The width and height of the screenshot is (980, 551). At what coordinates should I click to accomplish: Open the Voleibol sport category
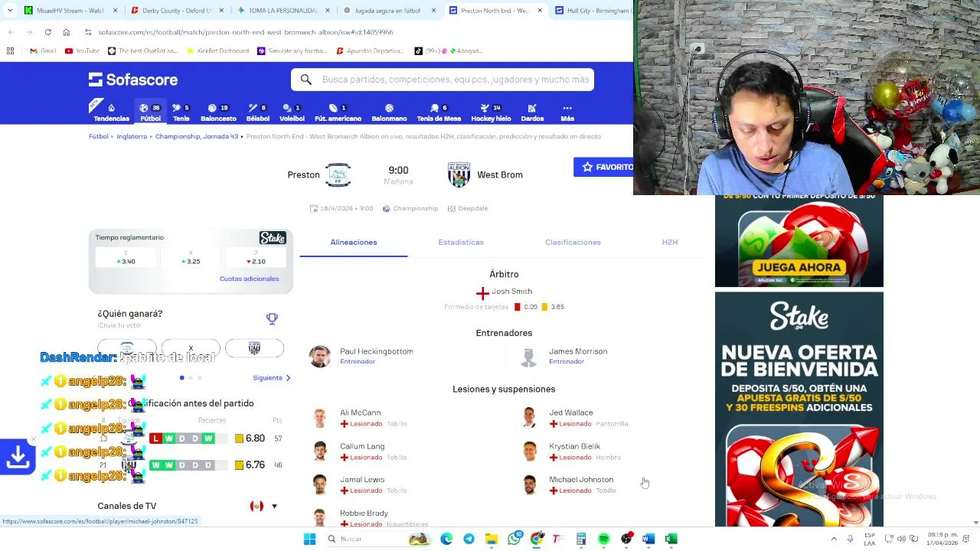292,112
